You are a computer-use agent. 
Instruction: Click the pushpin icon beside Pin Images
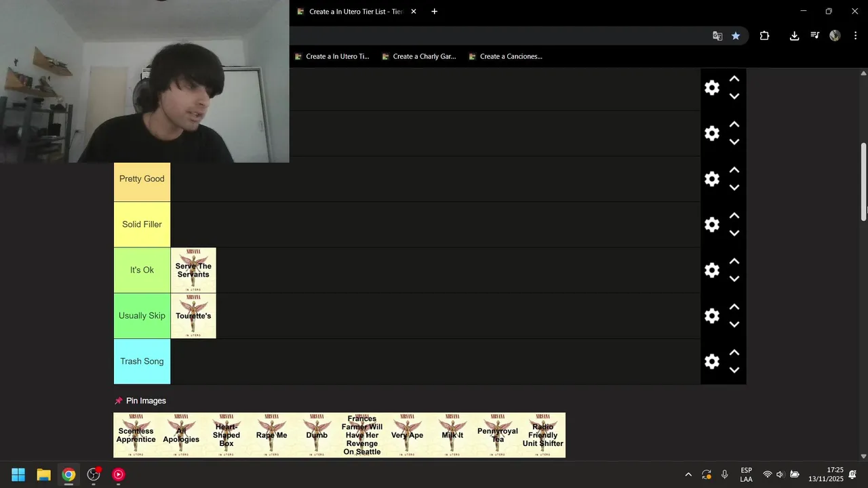[119, 401]
